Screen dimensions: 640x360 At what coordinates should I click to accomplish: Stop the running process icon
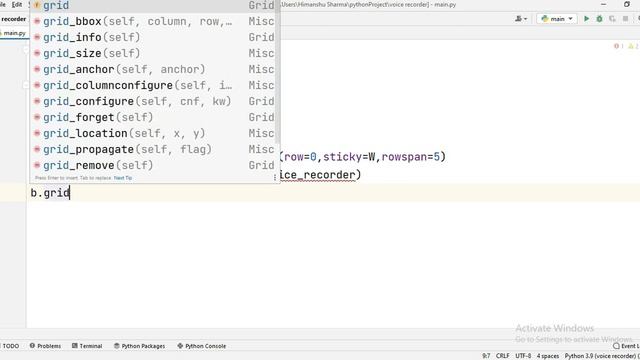coord(625,19)
